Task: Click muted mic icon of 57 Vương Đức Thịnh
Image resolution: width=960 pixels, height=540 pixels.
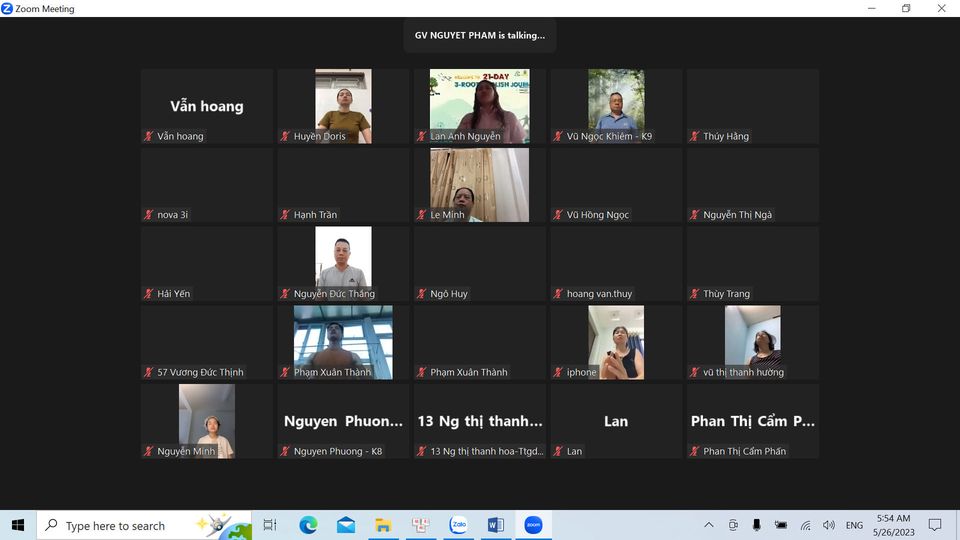Action: tap(148, 372)
